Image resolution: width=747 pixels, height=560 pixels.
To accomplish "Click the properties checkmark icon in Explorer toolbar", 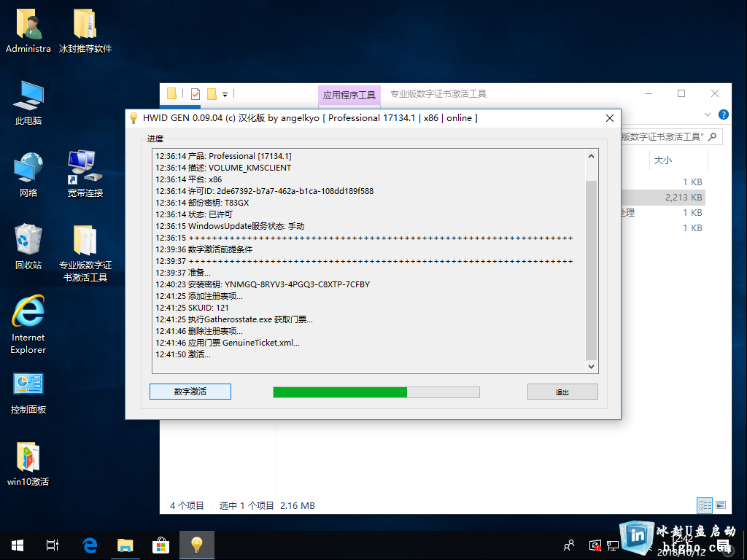I will click(196, 94).
